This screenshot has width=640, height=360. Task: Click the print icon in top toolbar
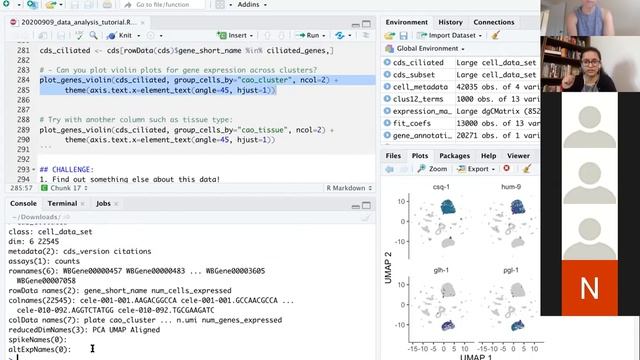pos(107,4)
